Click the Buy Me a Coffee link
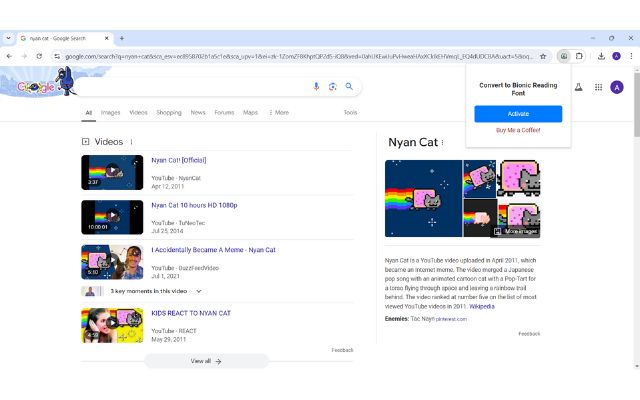Image resolution: width=640 pixels, height=400 pixels. (x=518, y=130)
